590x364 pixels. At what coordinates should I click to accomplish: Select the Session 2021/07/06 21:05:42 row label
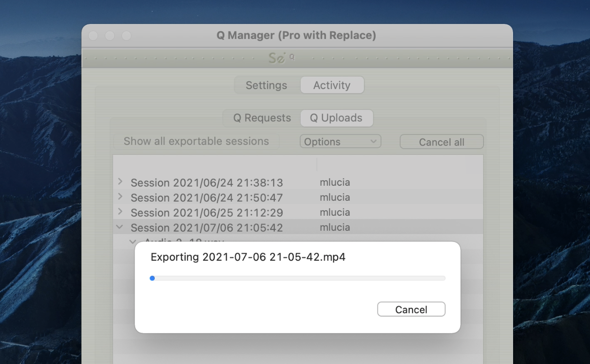206,227
